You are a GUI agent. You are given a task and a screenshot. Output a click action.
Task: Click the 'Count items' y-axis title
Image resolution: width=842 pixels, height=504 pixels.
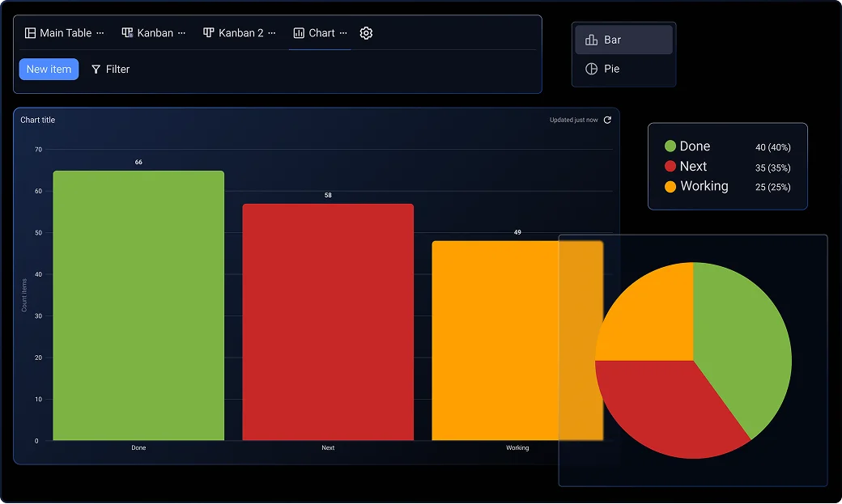click(24, 295)
